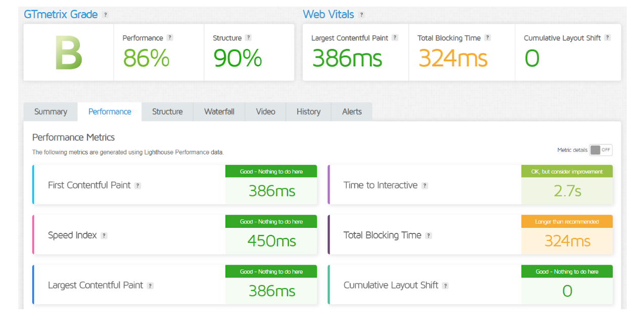
Task: Open the Video tab
Action: pos(265,112)
